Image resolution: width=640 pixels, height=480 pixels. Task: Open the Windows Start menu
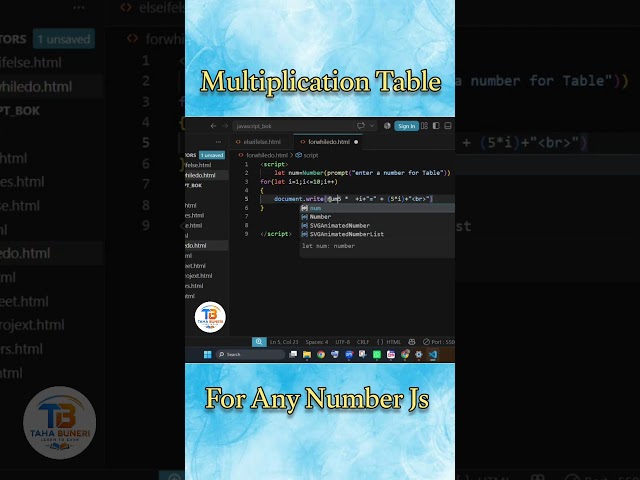coord(208,354)
